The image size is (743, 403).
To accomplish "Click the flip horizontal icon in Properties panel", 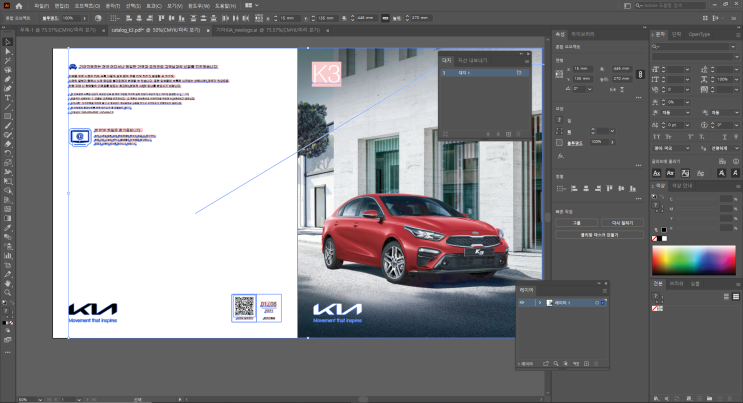I will click(613, 89).
